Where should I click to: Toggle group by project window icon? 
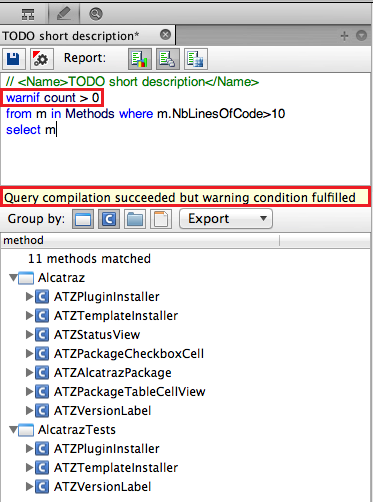pyautogui.click(x=83, y=219)
